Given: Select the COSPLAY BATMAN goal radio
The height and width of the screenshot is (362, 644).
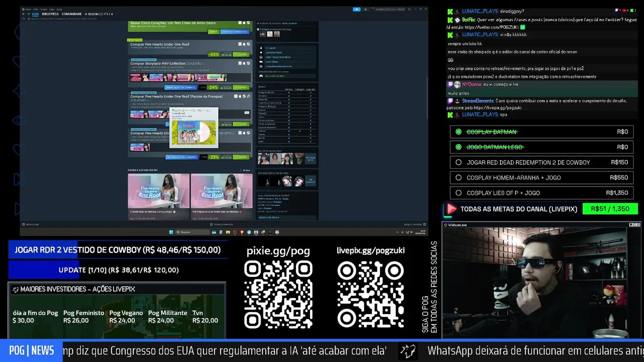Looking at the screenshot, I should (x=458, y=132).
